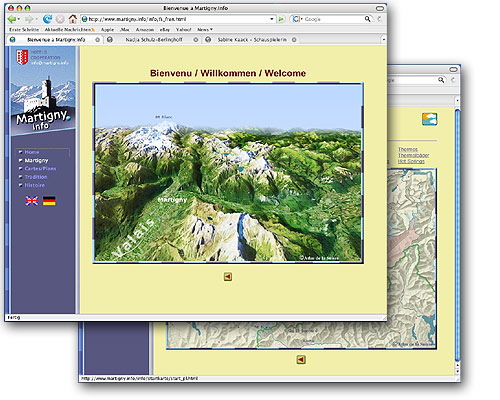Open the address bar history dropdown arrow
Screen dimensions: 500x400
pyautogui.click(x=272, y=19)
